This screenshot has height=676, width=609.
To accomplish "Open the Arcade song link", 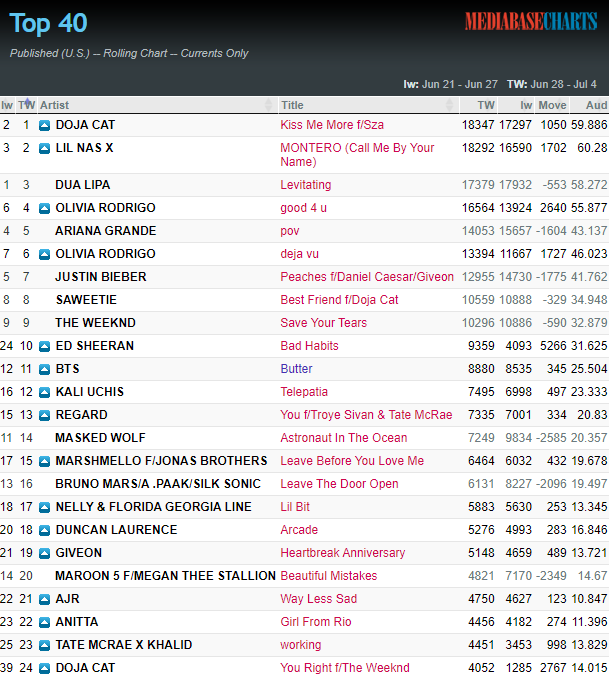I will pos(299,530).
